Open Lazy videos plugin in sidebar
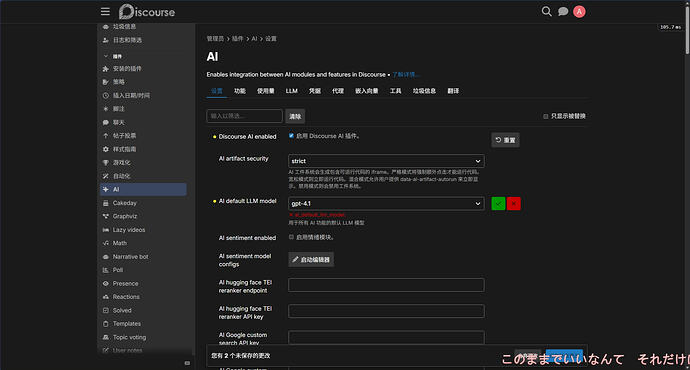This screenshot has width=690, height=370. click(x=143, y=230)
